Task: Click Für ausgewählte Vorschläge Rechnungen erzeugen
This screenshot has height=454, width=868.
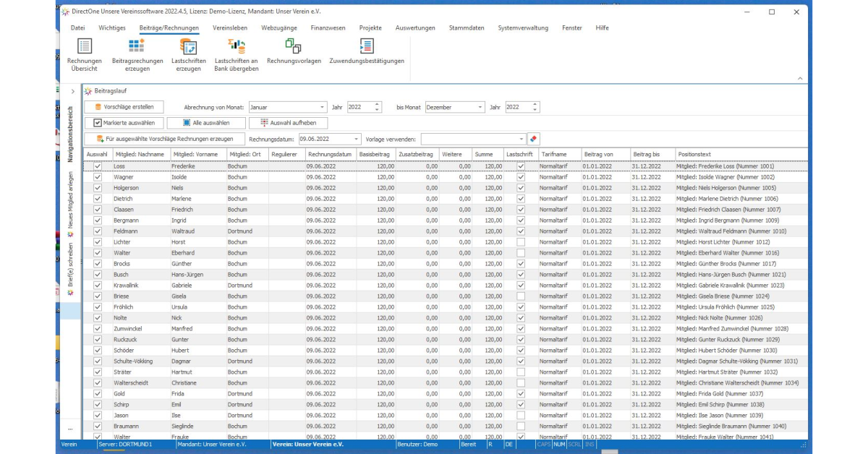Action: point(164,139)
